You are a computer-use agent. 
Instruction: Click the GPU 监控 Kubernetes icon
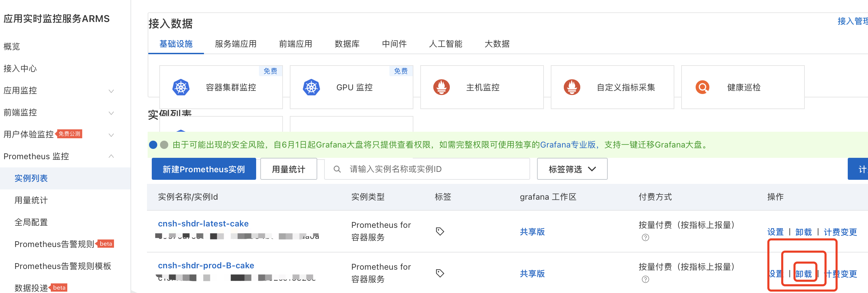[x=311, y=87]
